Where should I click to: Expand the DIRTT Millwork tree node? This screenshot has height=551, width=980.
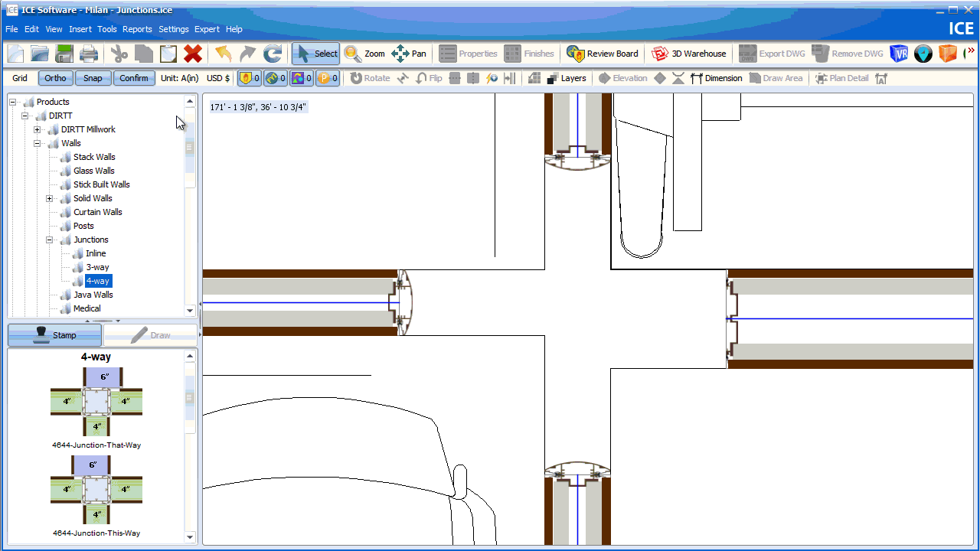pyautogui.click(x=38, y=129)
